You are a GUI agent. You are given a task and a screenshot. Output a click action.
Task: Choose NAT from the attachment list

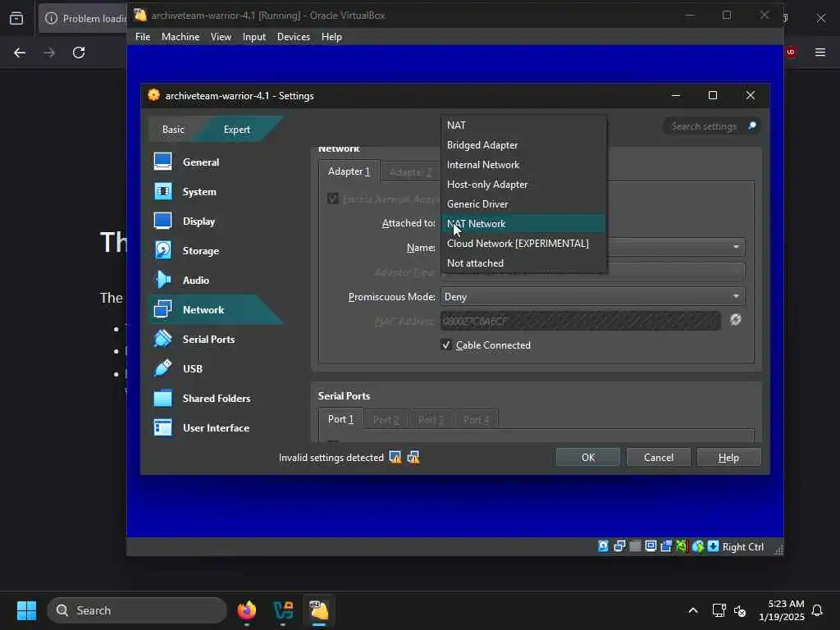[x=523, y=126]
